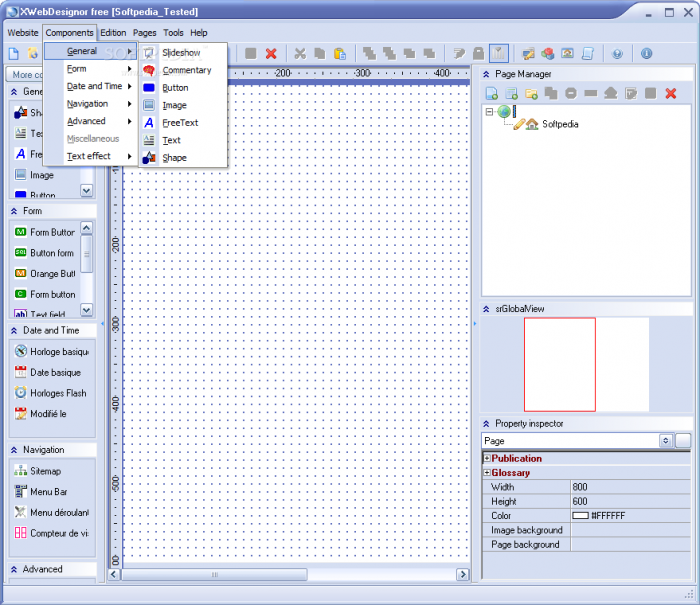700x605 pixels.
Task: Select Sitemap component in Navigation panel
Action: point(45,471)
